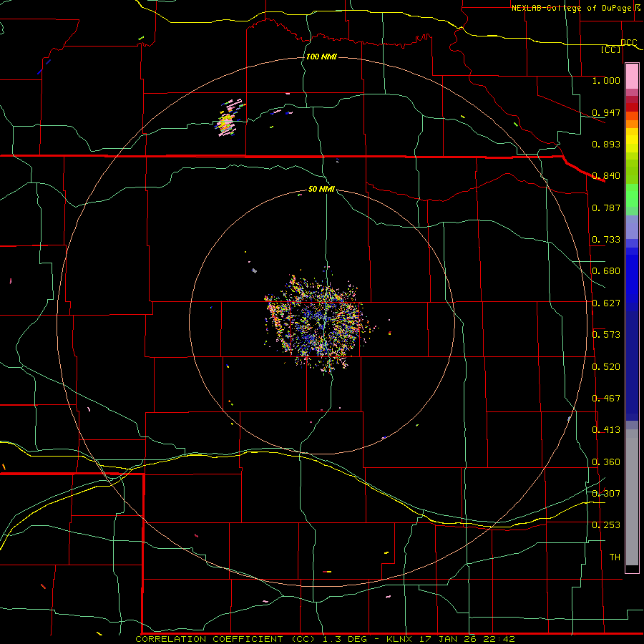Click the 17 JAN 26 date text

449,639
